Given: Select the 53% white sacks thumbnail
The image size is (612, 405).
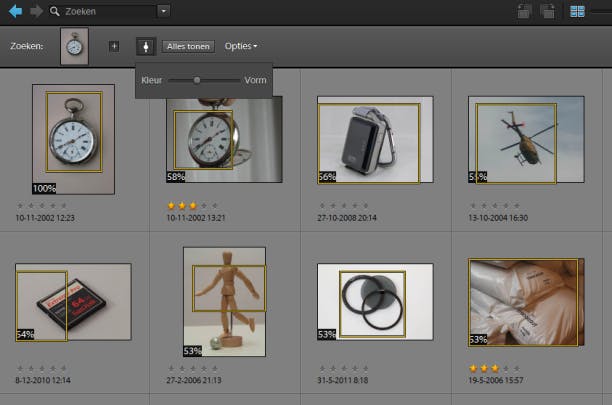Looking at the screenshot, I should pos(526,302).
